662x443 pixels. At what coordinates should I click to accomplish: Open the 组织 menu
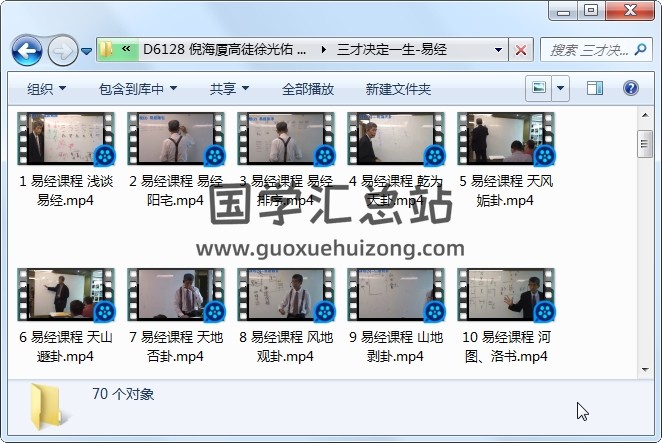tap(46, 89)
